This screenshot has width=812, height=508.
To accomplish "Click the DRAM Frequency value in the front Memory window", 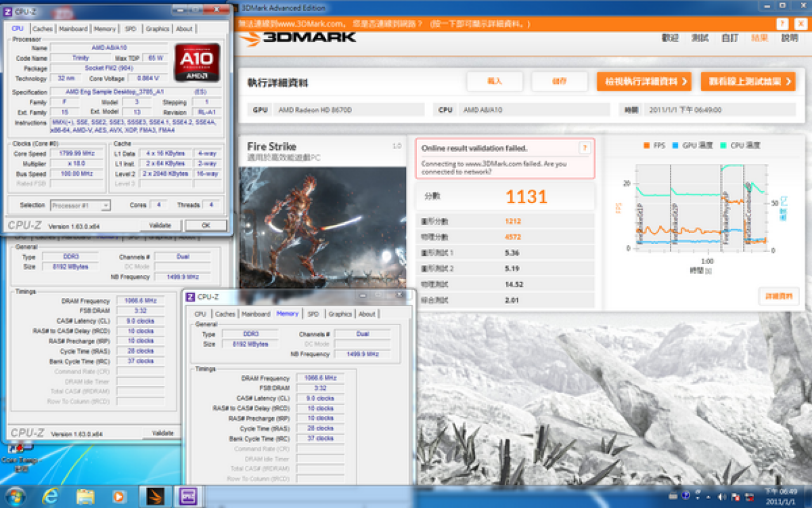I will (319, 378).
